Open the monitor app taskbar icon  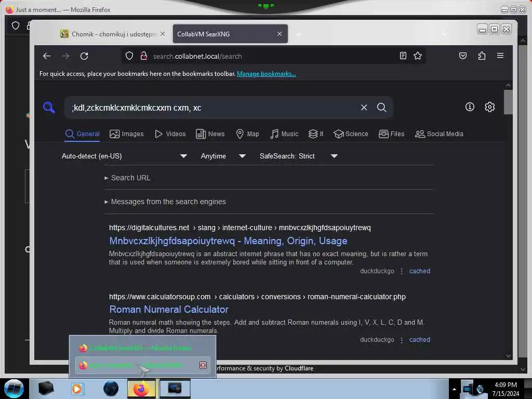(175, 389)
